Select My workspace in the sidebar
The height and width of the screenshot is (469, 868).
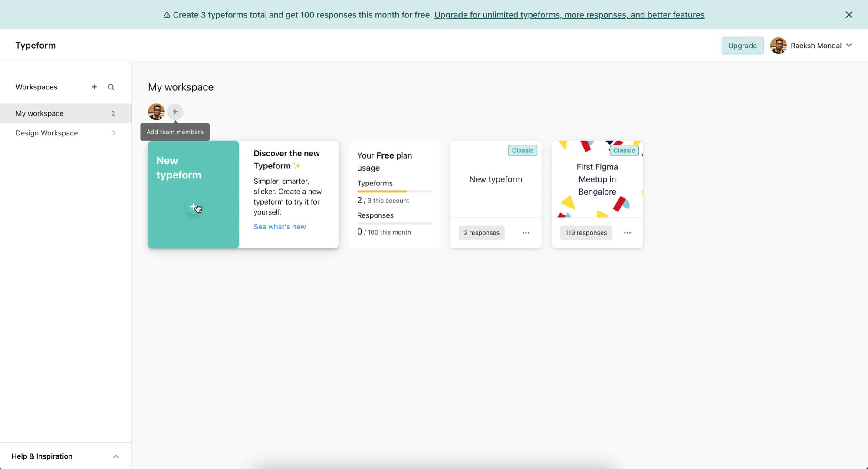40,113
